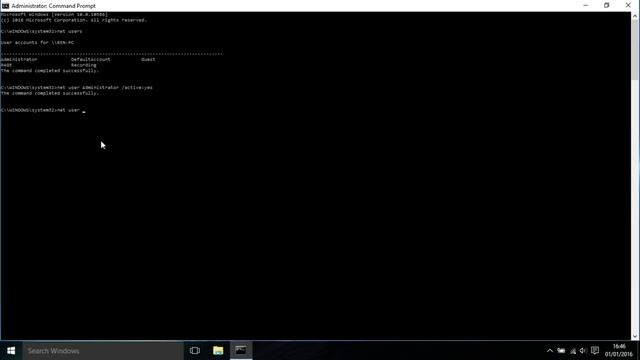
Task: Open Task View from the taskbar
Action: click(x=195, y=351)
